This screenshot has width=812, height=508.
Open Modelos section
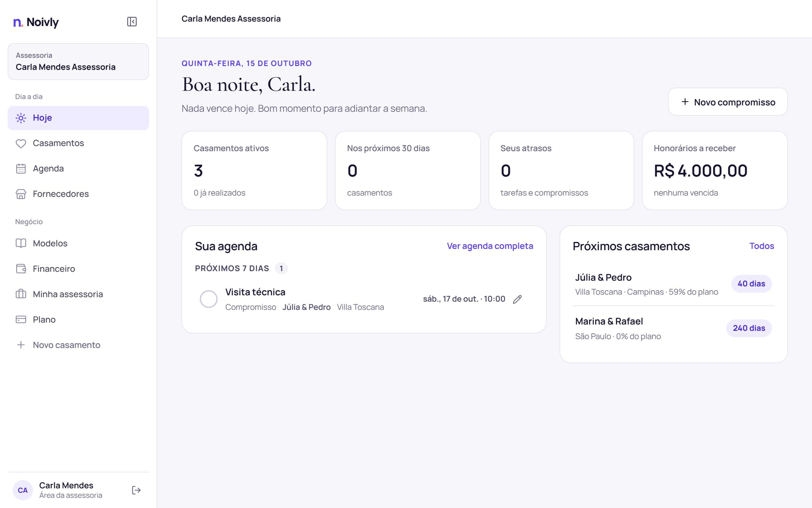(x=78, y=243)
